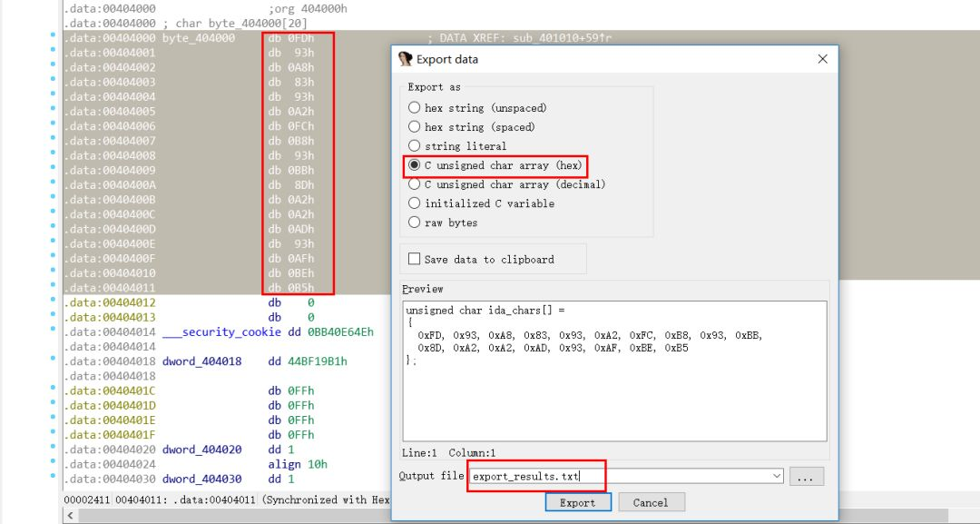Click the blue dot beside .data:00404018
980x524 pixels.
[54, 361]
